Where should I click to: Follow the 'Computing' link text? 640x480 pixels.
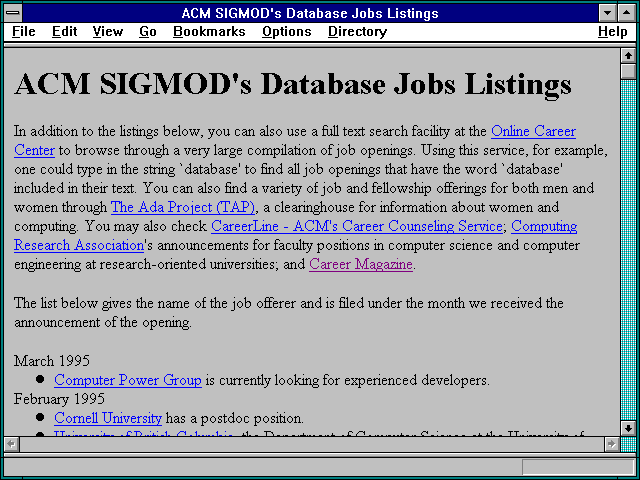[544, 226]
